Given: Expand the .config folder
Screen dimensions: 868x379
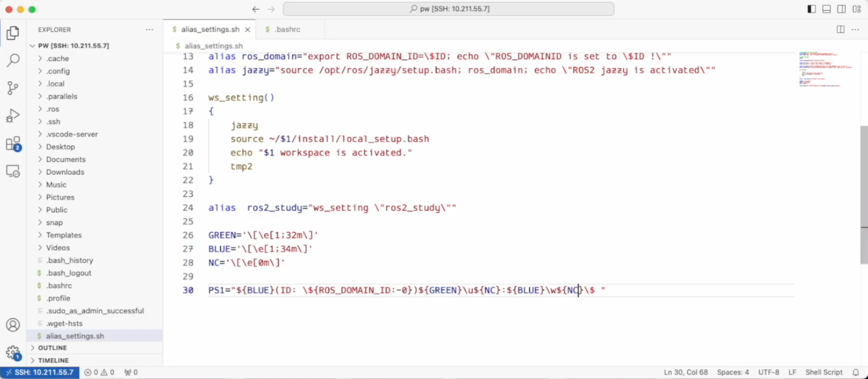Looking at the screenshot, I should (95, 71).
